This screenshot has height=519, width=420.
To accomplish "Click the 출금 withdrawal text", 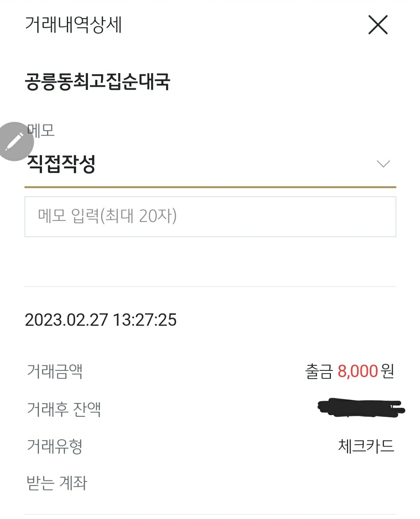I will (319, 371).
